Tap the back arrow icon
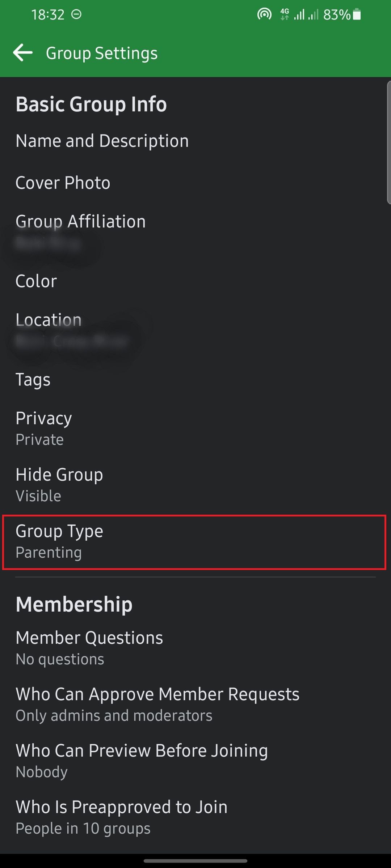This screenshot has width=391, height=868. (x=23, y=53)
